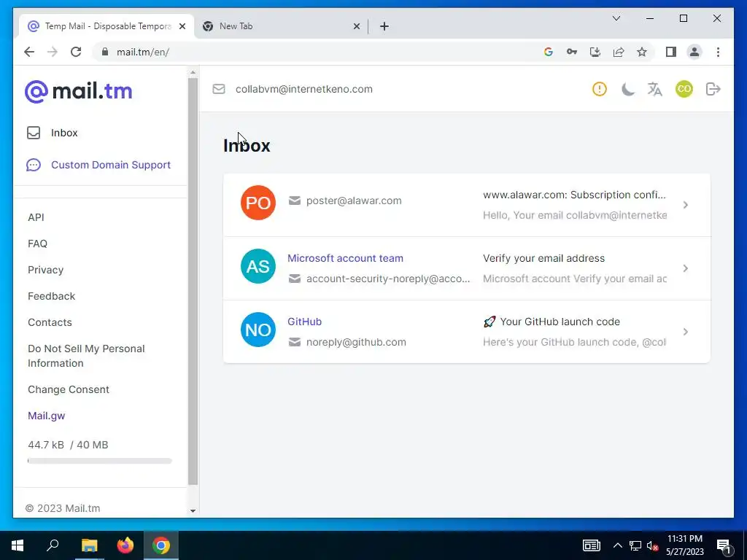Open FAQ in sidebar

point(38,244)
